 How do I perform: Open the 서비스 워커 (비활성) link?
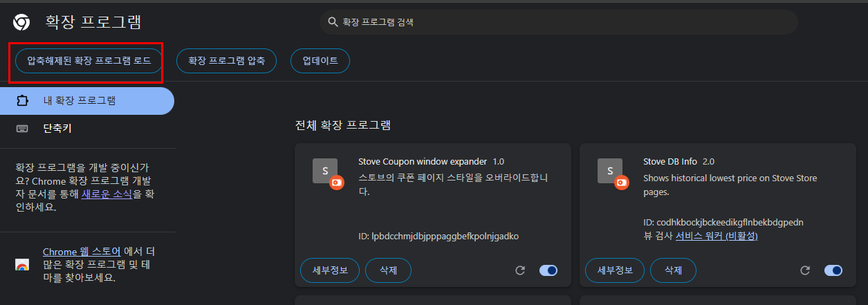pyautogui.click(x=717, y=237)
